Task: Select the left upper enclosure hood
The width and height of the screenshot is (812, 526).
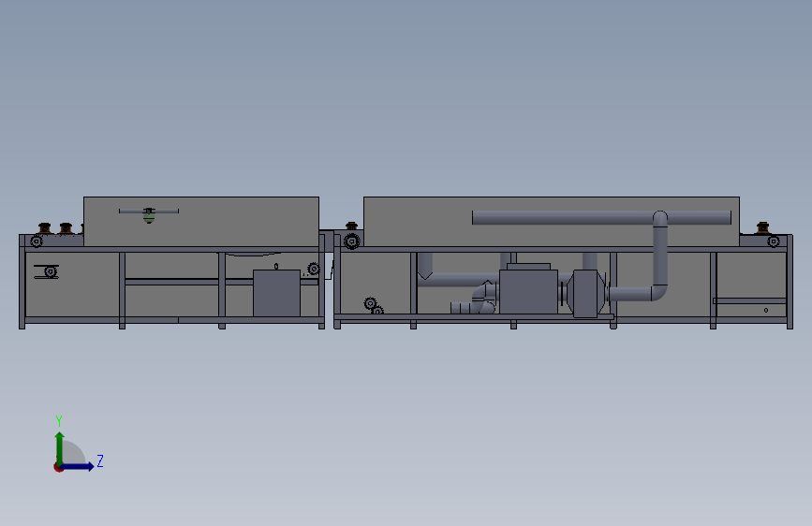Action: coord(201,222)
